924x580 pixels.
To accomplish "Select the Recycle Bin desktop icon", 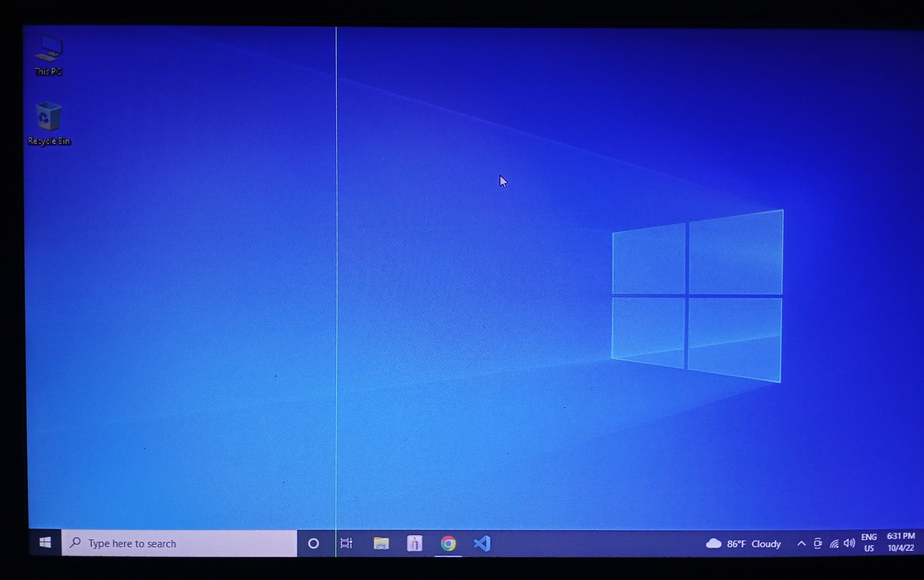I will [49, 124].
